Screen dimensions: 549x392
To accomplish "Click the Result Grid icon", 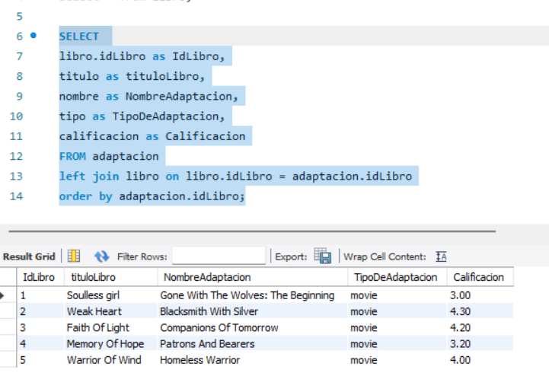I will 74,257.
